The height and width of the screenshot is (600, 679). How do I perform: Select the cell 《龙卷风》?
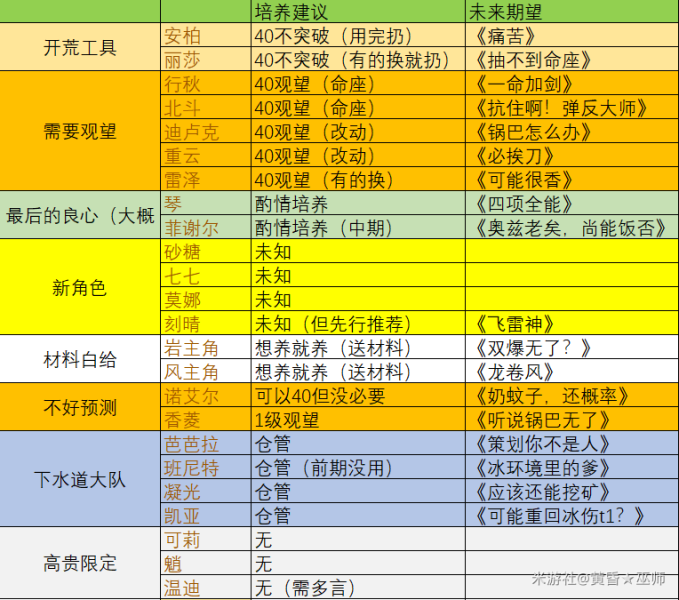coord(572,371)
